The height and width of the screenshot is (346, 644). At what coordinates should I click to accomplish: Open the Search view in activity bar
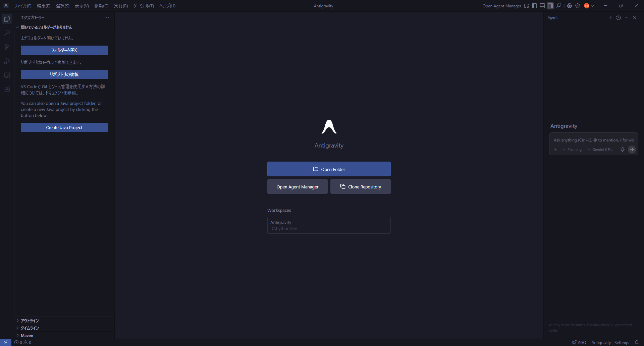click(x=7, y=33)
